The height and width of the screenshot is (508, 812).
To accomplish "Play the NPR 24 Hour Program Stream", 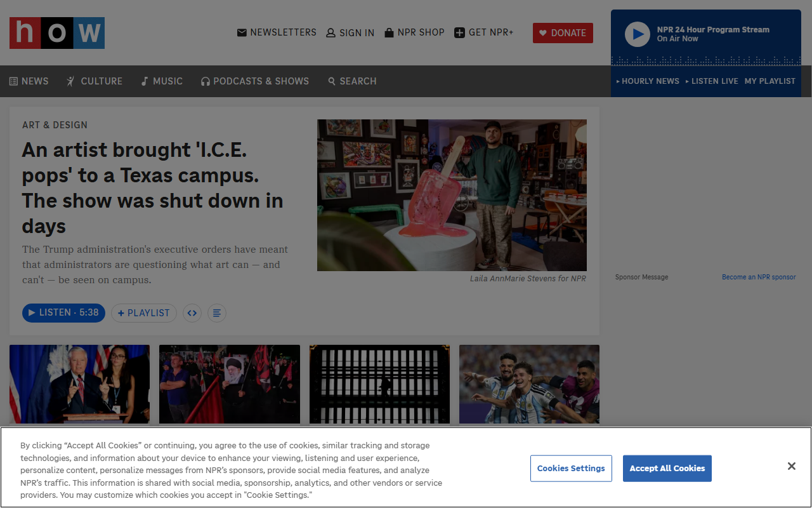I will tap(638, 34).
